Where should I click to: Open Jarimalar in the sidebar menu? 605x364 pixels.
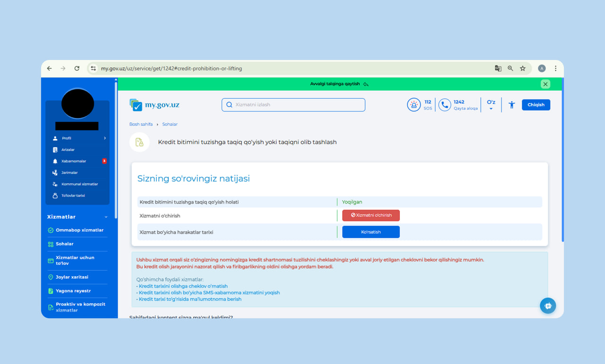[69, 173]
